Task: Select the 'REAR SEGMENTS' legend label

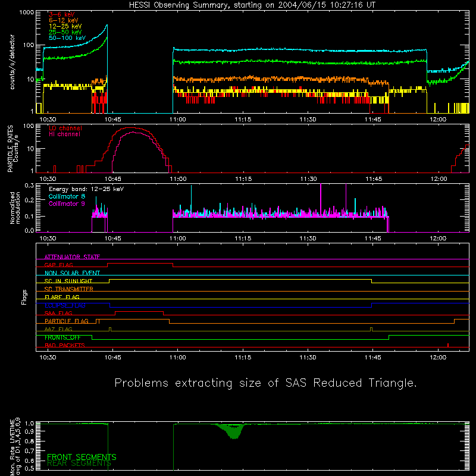Action: 79,464
